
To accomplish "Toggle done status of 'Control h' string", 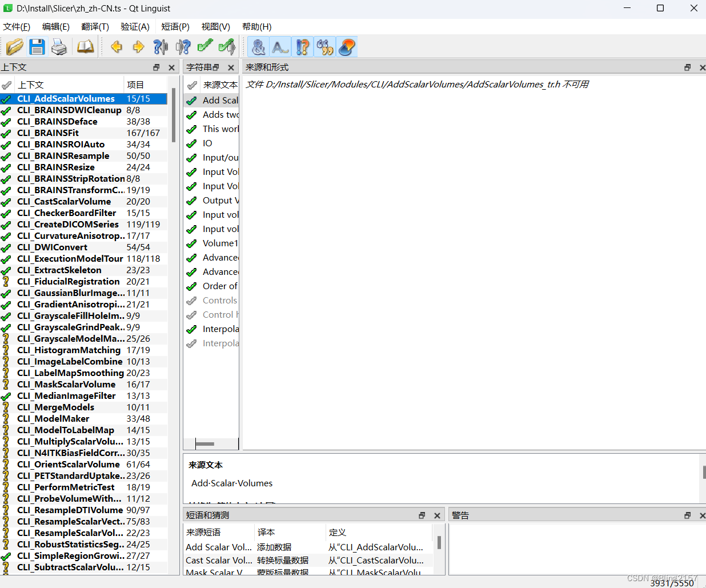I will pos(192,315).
